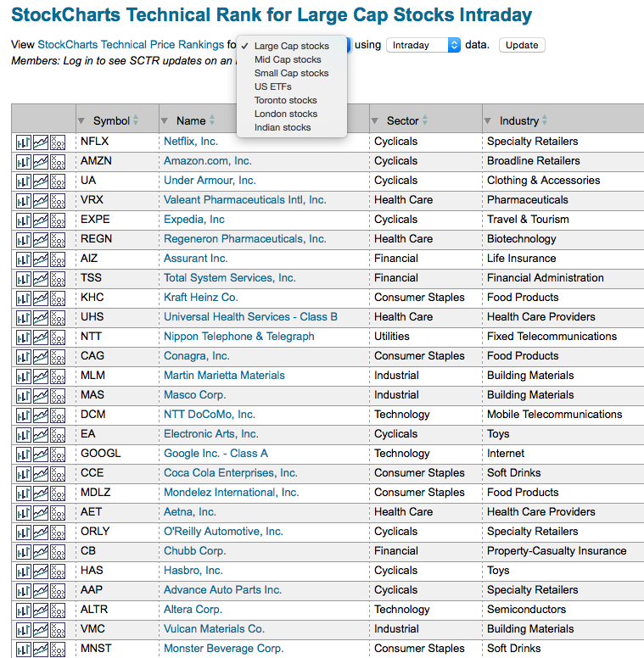Click the CB symbol cell
The height and width of the screenshot is (658, 644).
tap(118, 551)
